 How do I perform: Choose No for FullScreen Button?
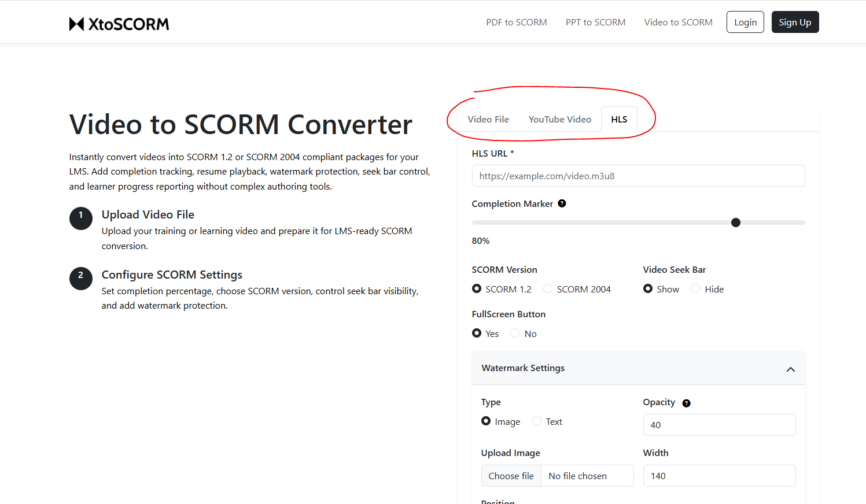coord(515,333)
